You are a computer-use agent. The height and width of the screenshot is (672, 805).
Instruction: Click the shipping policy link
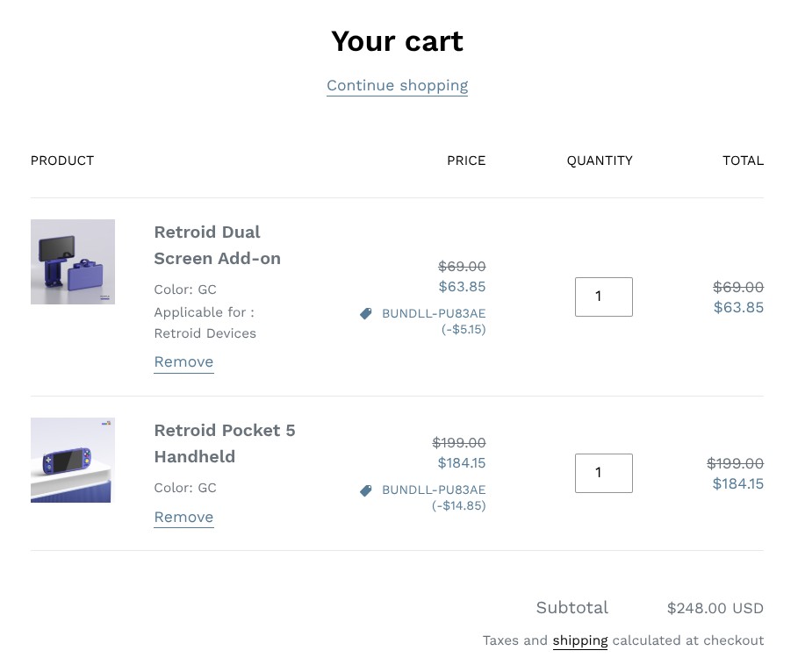(x=579, y=640)
